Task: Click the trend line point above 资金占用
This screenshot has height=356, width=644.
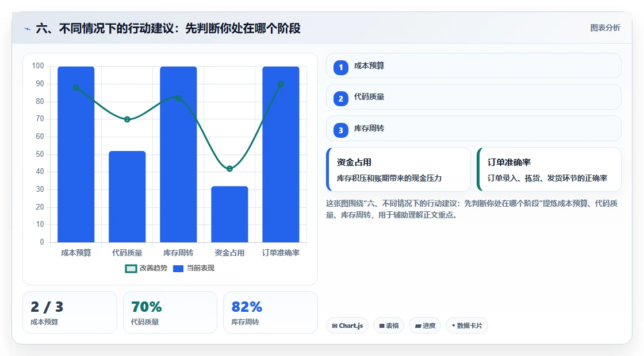Action: pyautogui.click(x=229, y=169)
